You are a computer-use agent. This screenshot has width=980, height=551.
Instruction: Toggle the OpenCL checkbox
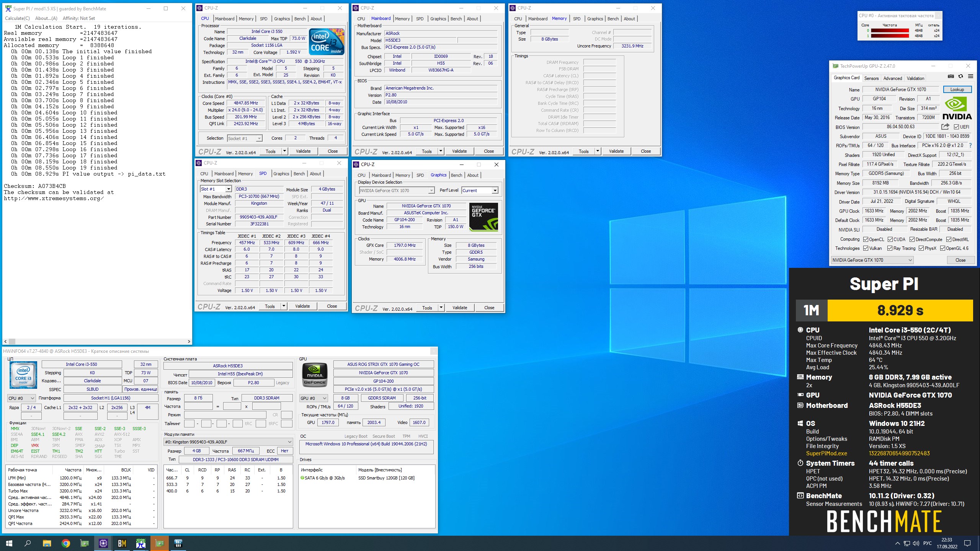coord(866,240)
